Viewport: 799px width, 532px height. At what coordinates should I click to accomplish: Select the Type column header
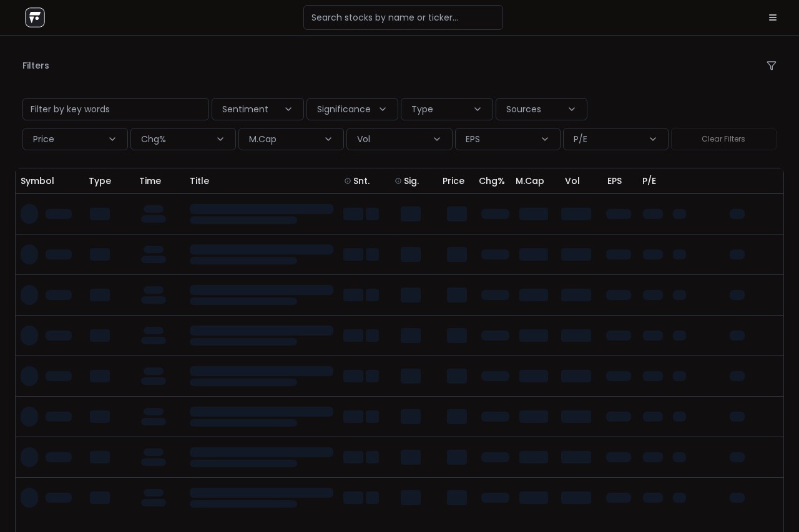100,181
